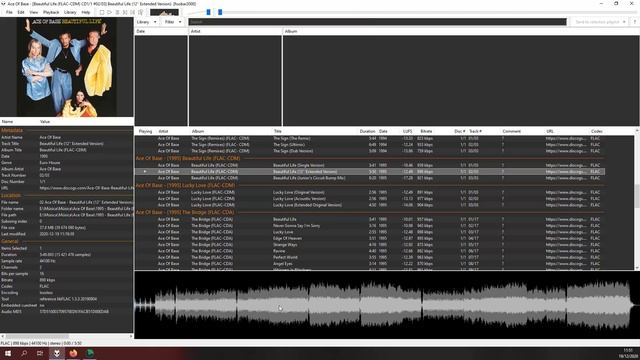The height and width of the screenshot is (360, 640).
Task: Select the Strange Ways track
Action: pos(370,245)
